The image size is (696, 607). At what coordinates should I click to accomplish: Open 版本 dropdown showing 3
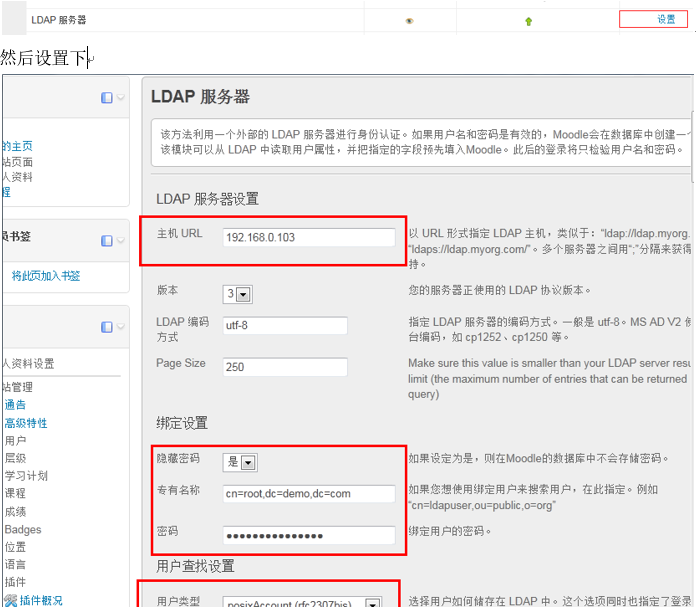(237, 294)
